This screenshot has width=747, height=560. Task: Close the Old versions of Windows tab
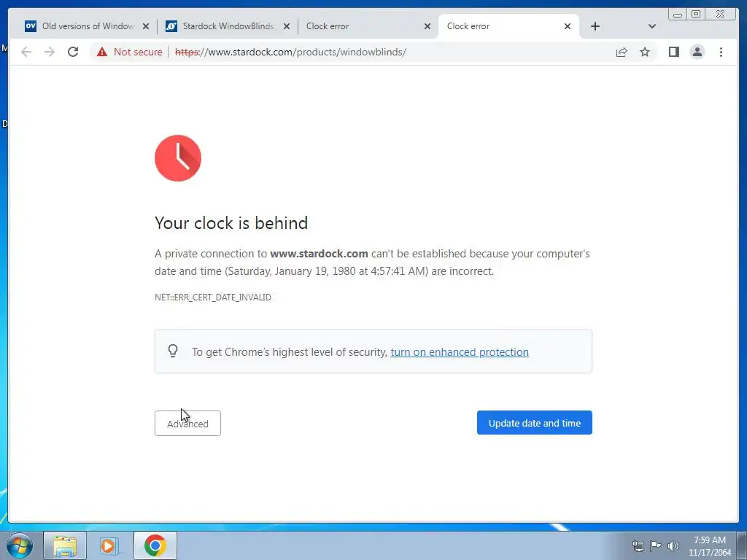(x=146, y=27)
